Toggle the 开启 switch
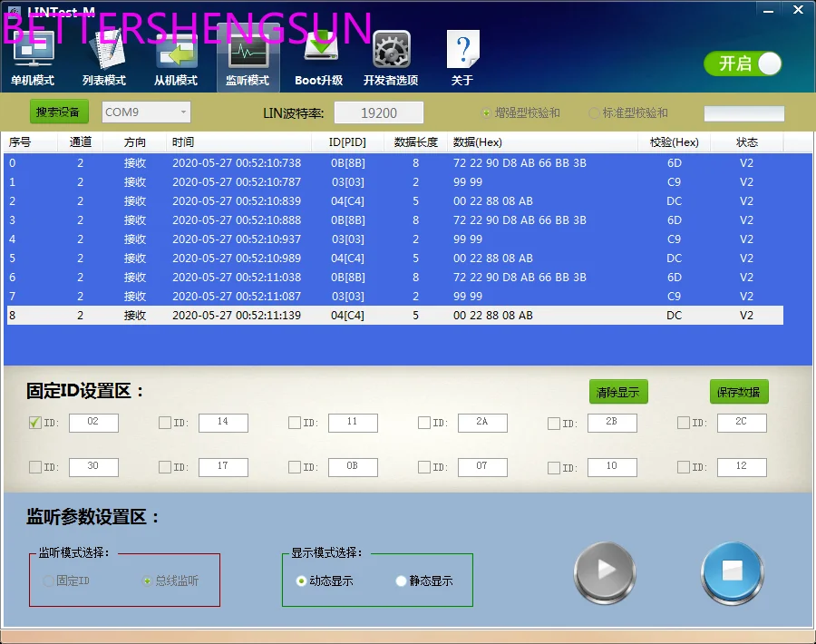The height and width of the screenshot is (644, 816). pyautogui.click(x=743, y=63)
